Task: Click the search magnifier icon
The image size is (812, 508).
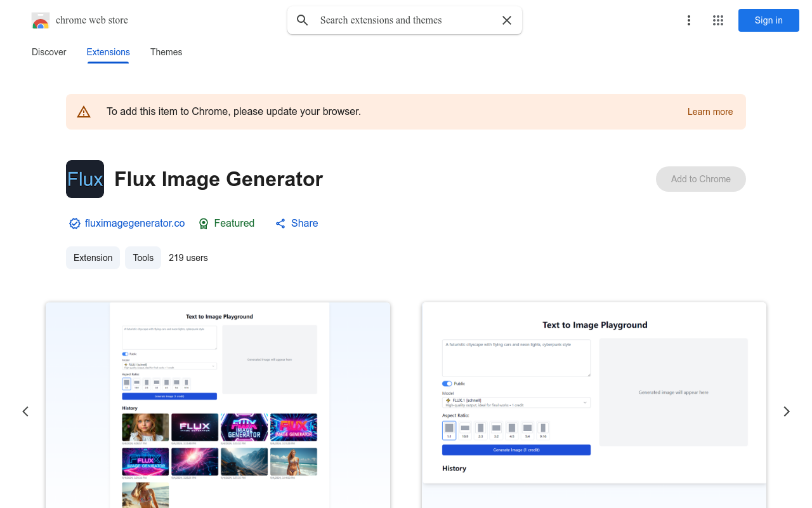Action: [303, 20]
